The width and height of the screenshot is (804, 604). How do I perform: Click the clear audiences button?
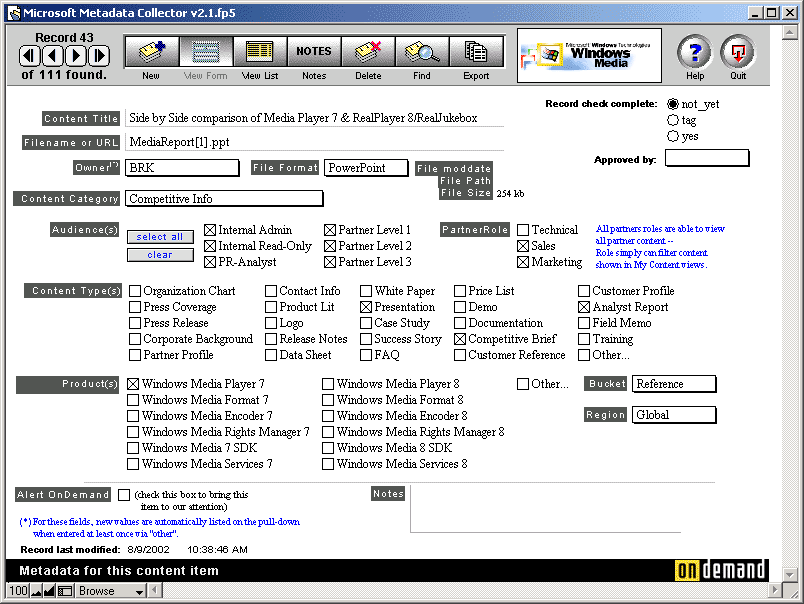tap(160, 255)
